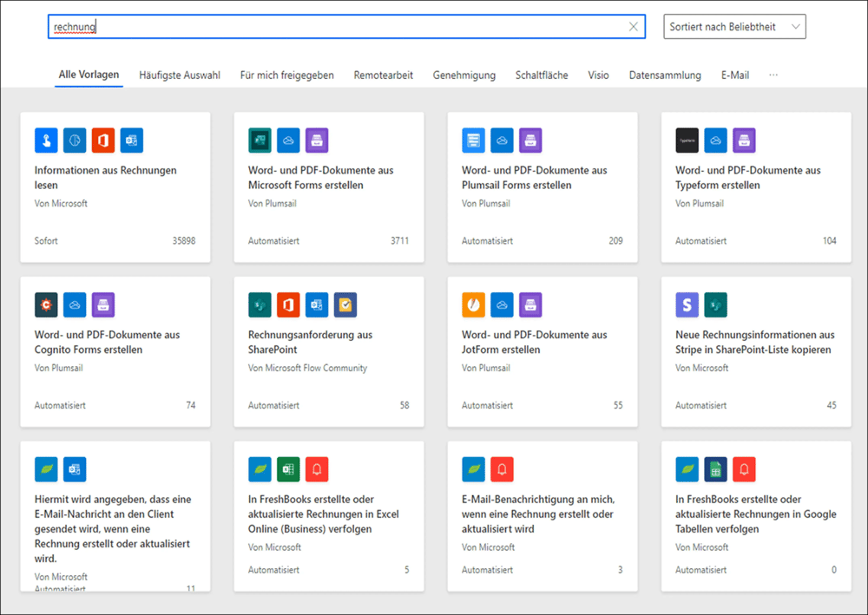Click the Planner task icon in 'Rechnungsanforderung aus SharePoint' card
Viewport: 868px width, 615px height.
(x=345, y=304)
